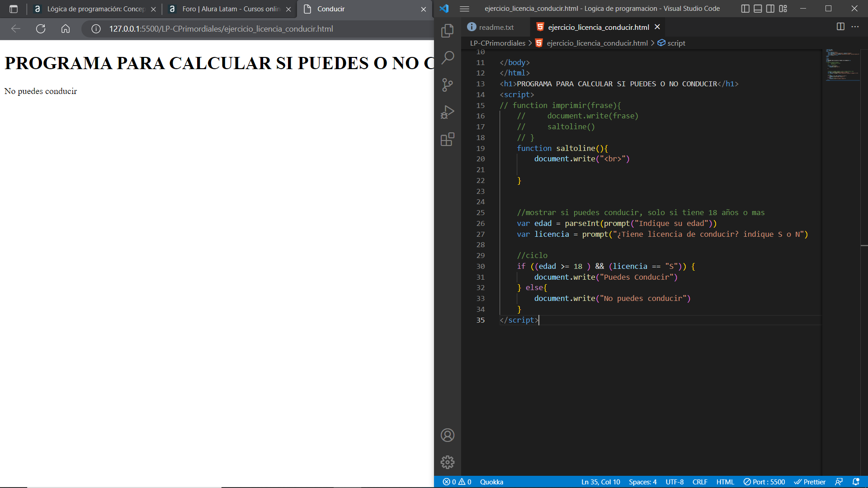Open the Run and Debug view
868x488 pixels.
pos(448,112)
